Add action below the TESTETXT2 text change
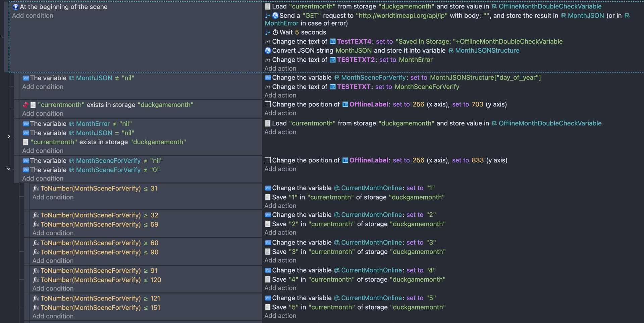The width and height of the screenshot is (644, 323). [280, 68]
